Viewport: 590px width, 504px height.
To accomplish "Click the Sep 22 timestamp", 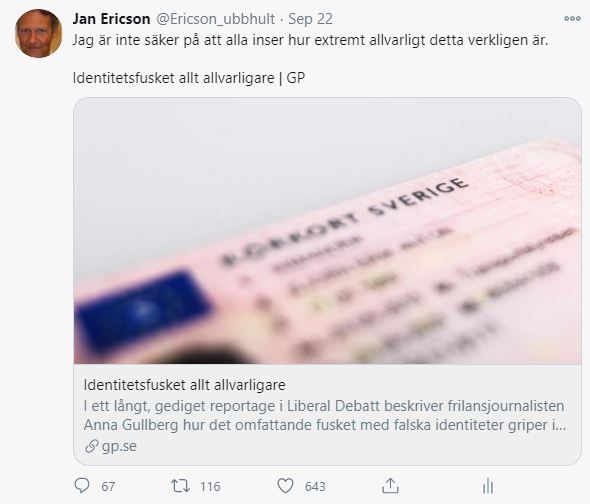I will [310, 19].
